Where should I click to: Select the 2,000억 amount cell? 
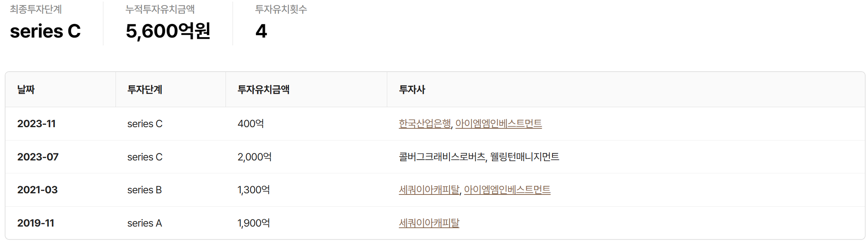pyautogui.click(x=254, y=157)
